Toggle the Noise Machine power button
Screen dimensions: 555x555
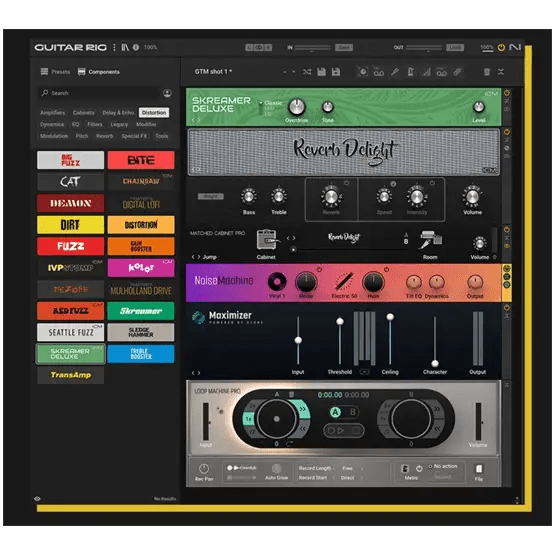(507, 269)
